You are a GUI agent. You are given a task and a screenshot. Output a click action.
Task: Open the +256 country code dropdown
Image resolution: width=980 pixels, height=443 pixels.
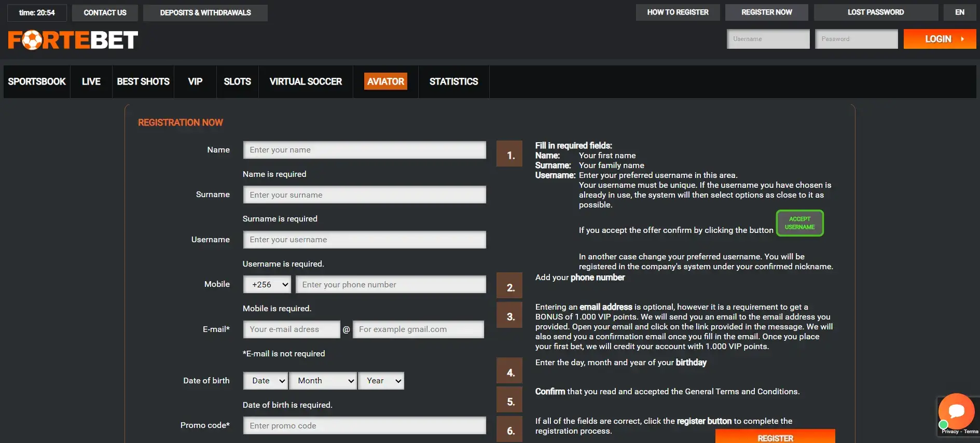coord(268,284)
